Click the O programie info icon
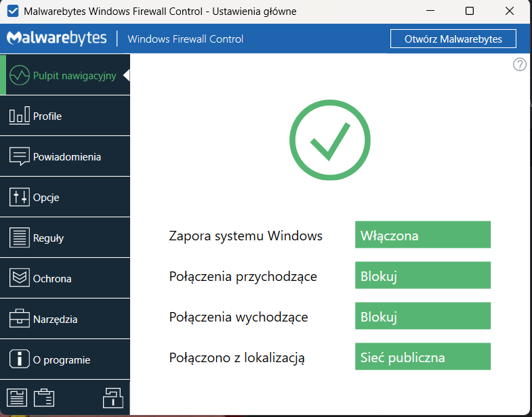 20,359
